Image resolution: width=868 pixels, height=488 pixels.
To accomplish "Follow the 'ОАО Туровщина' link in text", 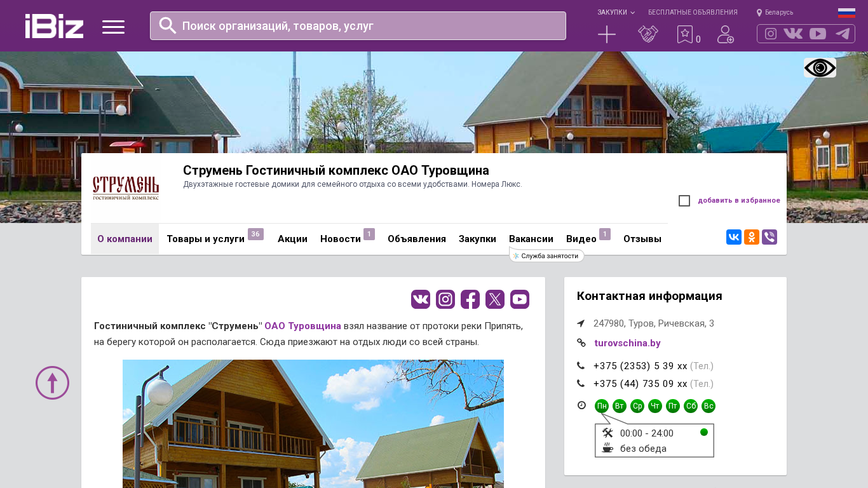I will tap(302, 326).
